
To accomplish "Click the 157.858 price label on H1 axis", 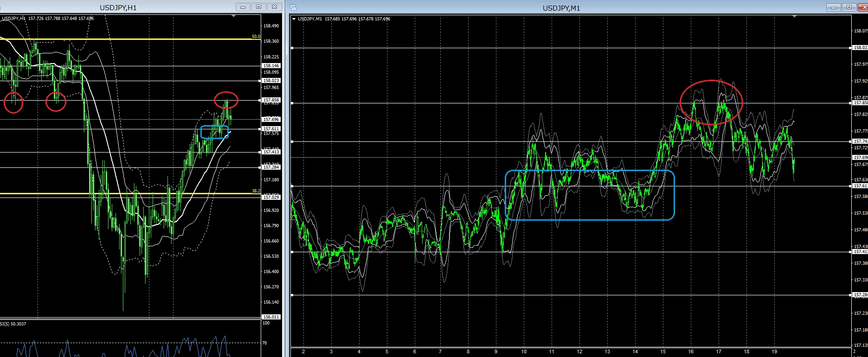I will 271,100.
